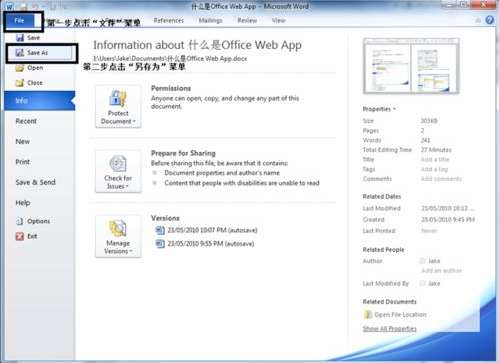This screenshot has width=499, height=363.
Task: Click the Undo icon in title bar
Action: tap(36, 7)
